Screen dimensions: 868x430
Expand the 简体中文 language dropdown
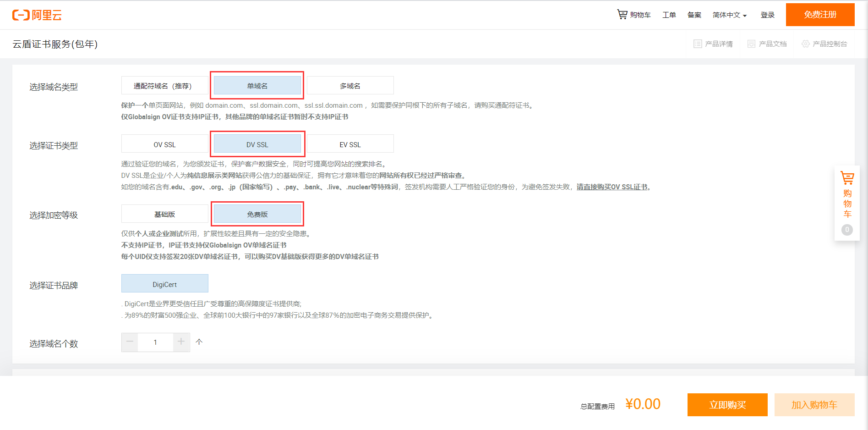[730, 15]
